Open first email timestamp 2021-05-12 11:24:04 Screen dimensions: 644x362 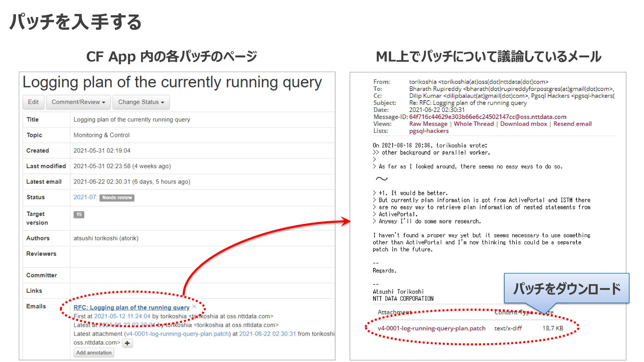click(x=122, y=316)
